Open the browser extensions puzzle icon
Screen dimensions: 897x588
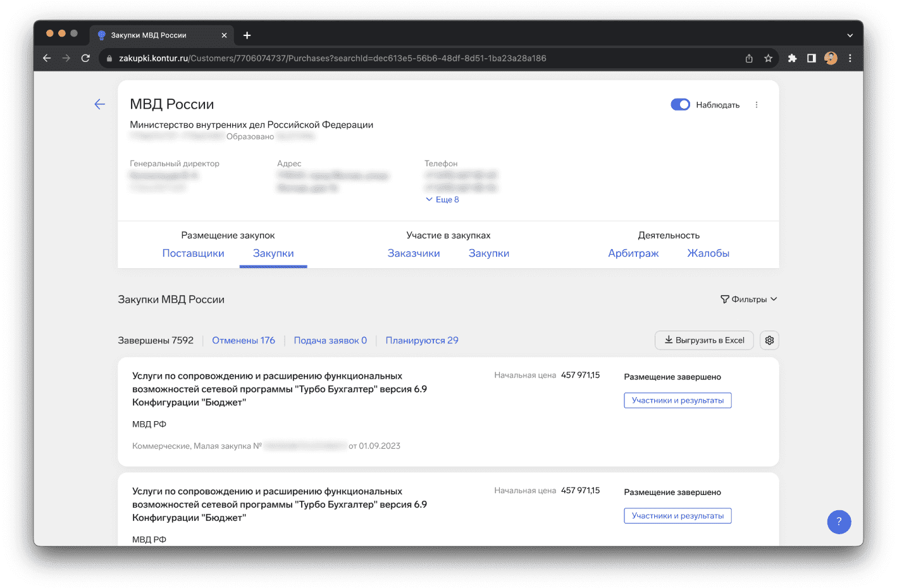pyautogui.click(x=792, y=58)
